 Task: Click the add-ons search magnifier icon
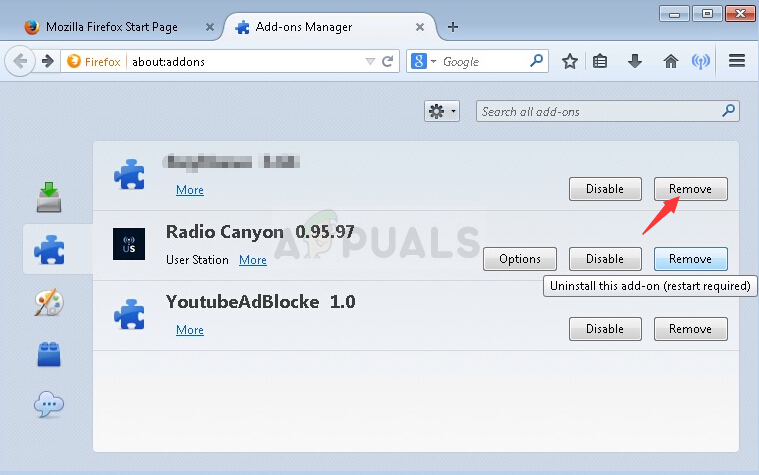728,111
